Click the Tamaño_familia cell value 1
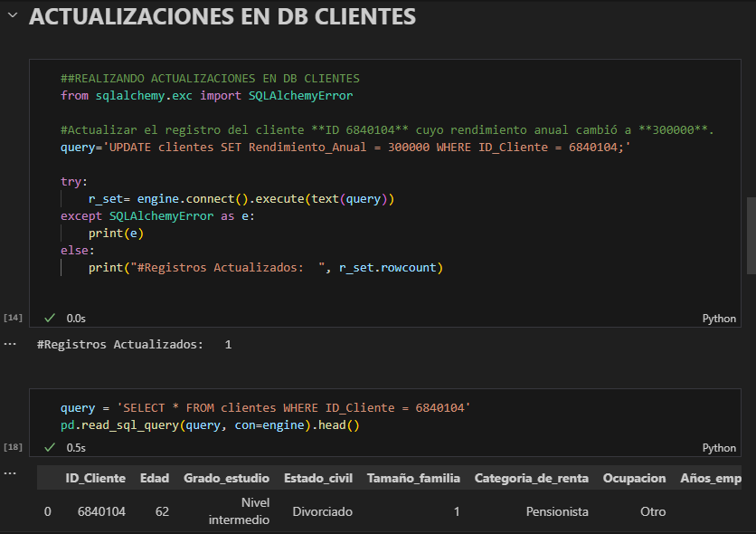This screenshot has height=534, width=756. click(x=456, y=511)
